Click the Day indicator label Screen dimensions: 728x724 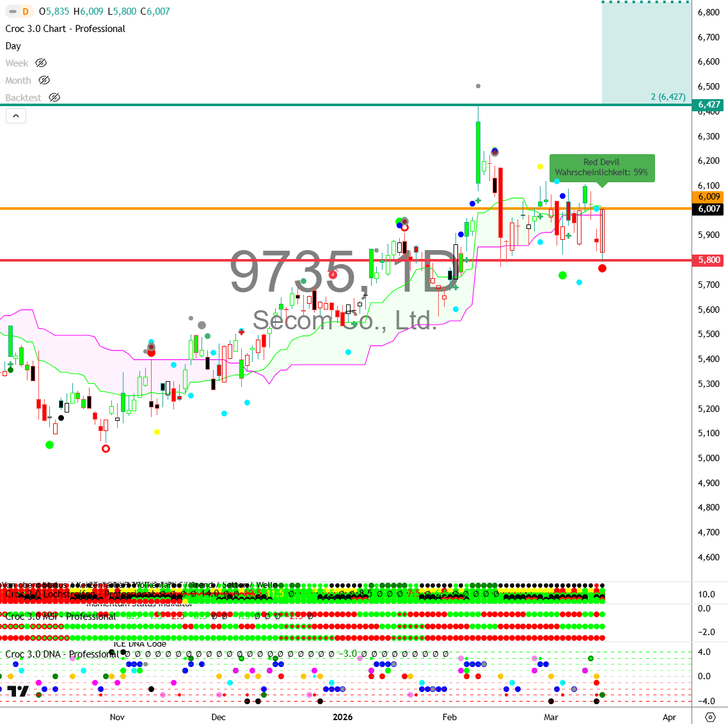pos(13,46)
